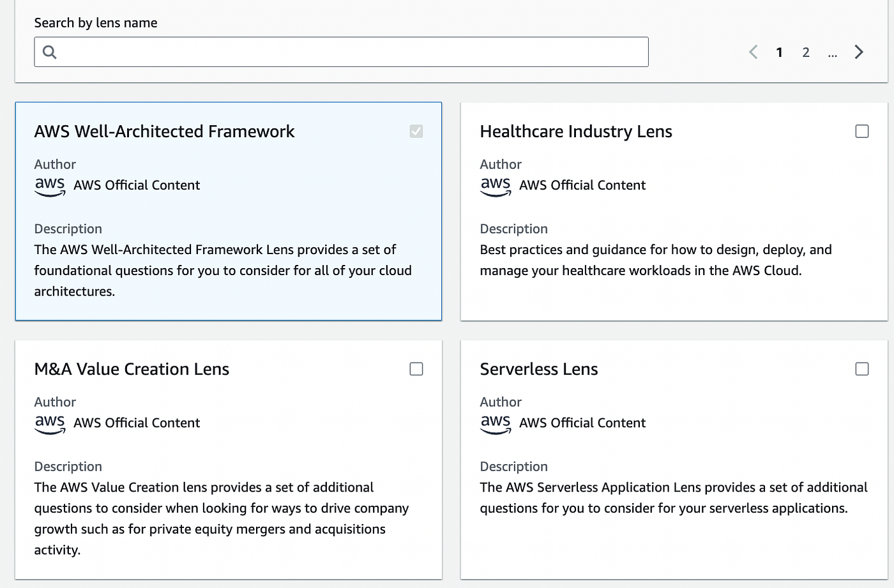Select the Serverless Lens checkbox

(862, 369)
